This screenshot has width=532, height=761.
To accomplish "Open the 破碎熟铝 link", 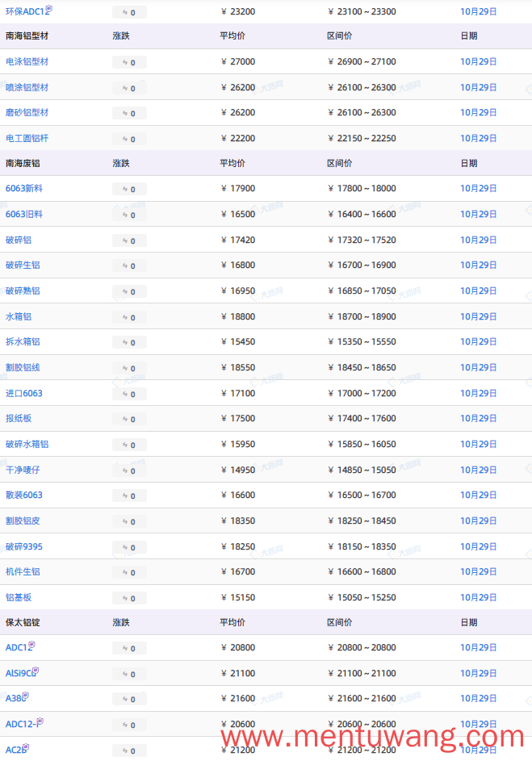I will (23, 291).
